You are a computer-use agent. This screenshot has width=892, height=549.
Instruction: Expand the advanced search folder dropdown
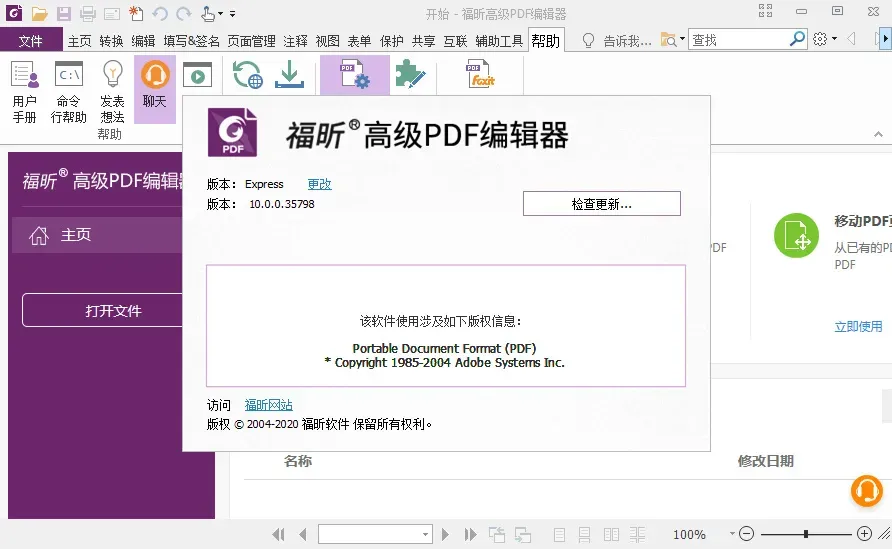[682, 39]
